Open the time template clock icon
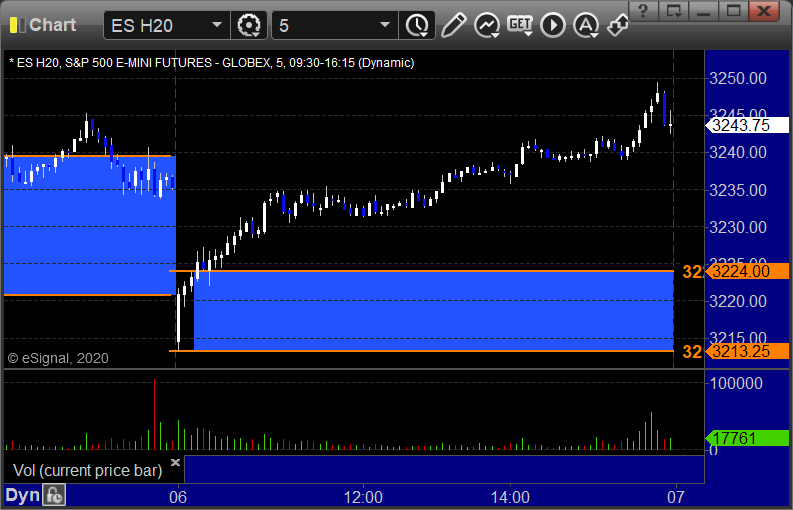793x510 pixels. pos(417,25)
